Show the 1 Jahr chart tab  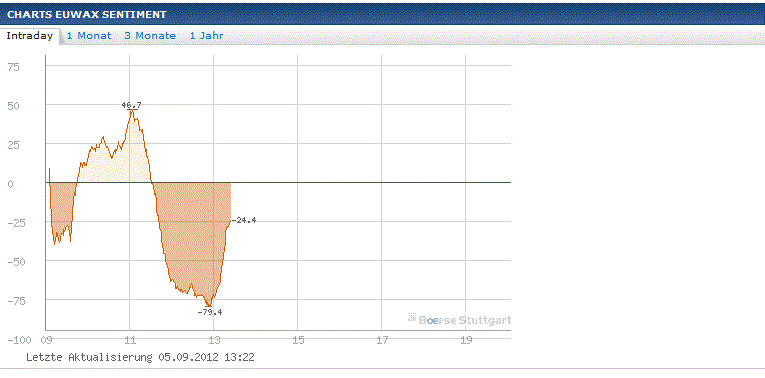pyautogui.click(x=206, y=36)
